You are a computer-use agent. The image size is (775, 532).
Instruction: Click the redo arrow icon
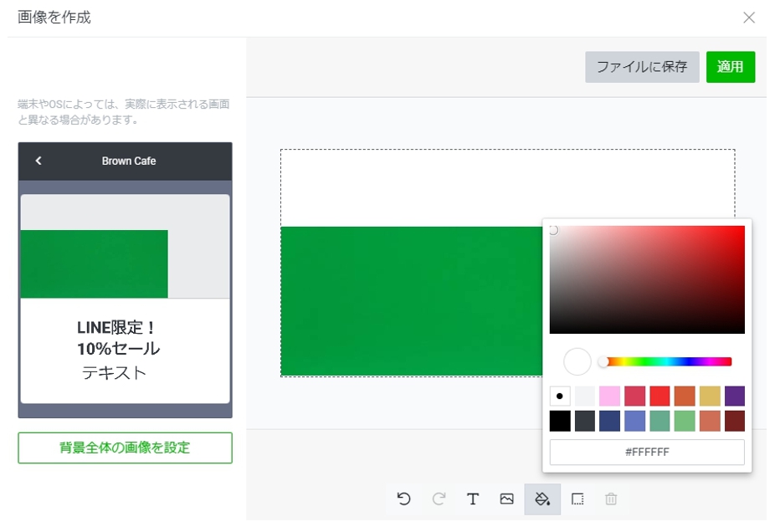[x=439, y=499]
